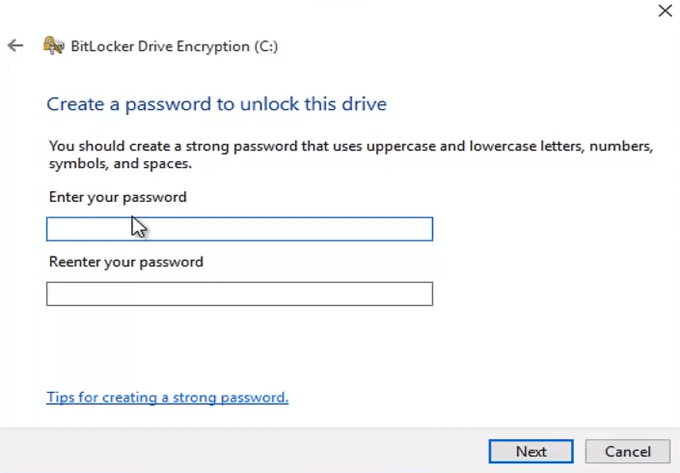680x473 pixels.
Task: Click the 'Enter your password' label
Action: click(x=118, y=197)
